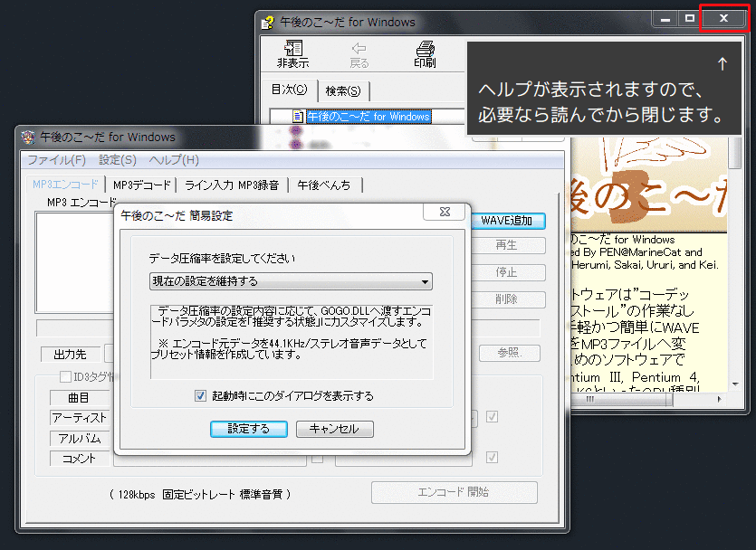The height and width of the screenshot is (550, 756).
Task: Select 午後のこ～だ for Windows tree item
Action: pos(368,116)
